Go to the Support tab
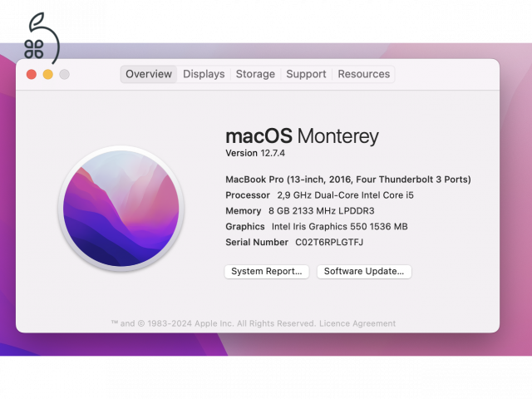Image resolution: width=532 pixels, height=399 pixels. point(306,74)
